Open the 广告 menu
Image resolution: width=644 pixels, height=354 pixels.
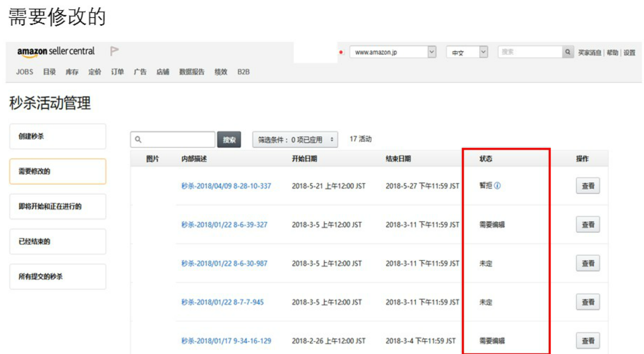point(140,72)
